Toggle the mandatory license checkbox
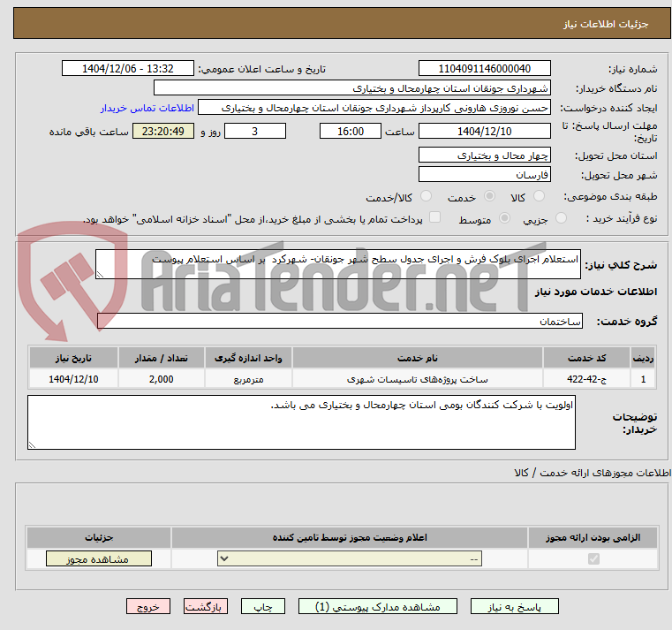This screenshot has width=672, height=630. 593,558
